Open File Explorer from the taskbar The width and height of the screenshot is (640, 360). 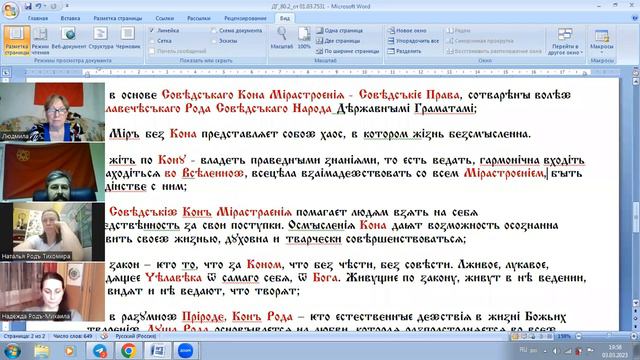(x=41, y=351)
